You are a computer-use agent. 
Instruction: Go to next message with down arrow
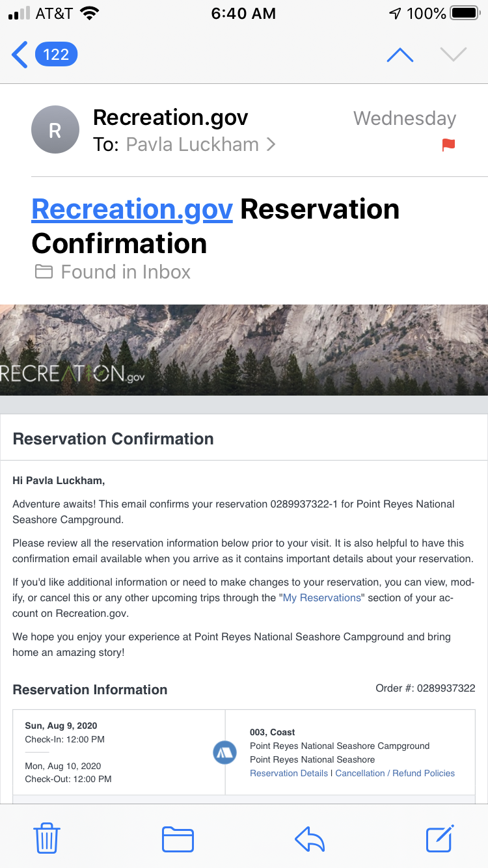pyautogui.click(x=454, y=55)
